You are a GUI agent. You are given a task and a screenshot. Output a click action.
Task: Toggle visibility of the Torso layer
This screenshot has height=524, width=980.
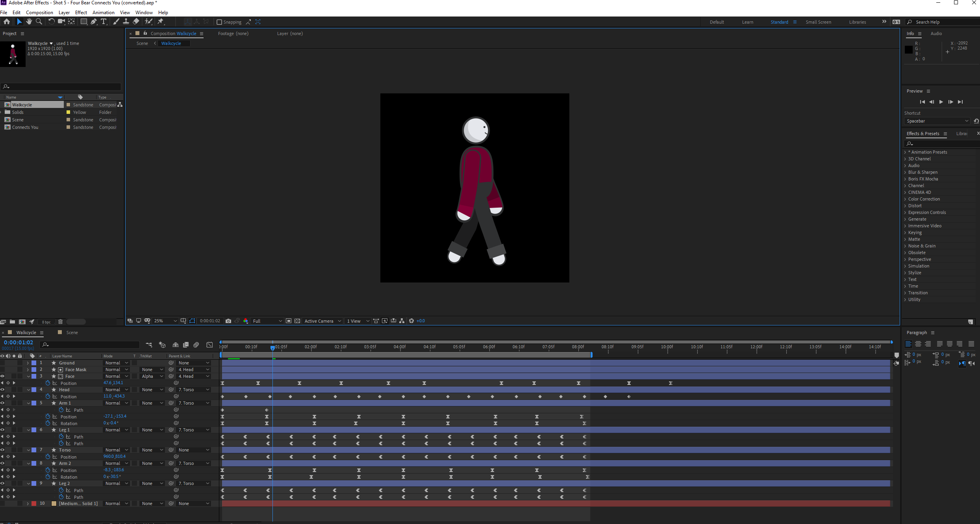2,450
